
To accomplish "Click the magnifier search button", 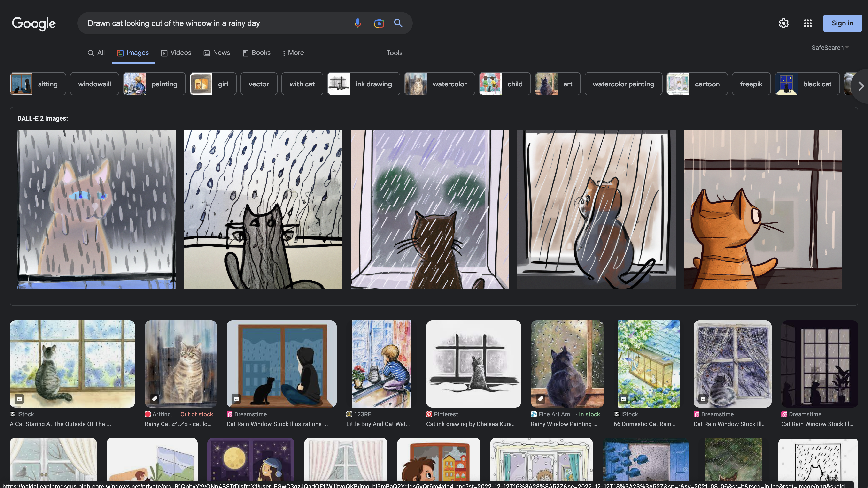I will (x=398, y=23).
